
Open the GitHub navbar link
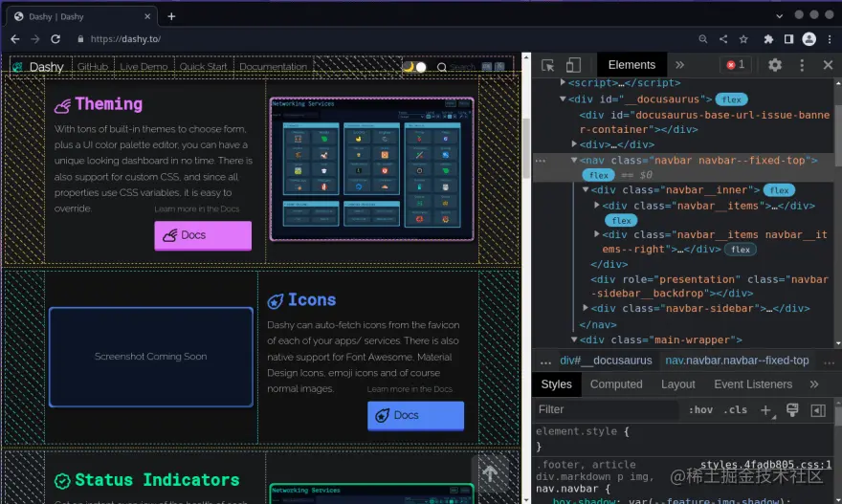(x=93, y=67)
